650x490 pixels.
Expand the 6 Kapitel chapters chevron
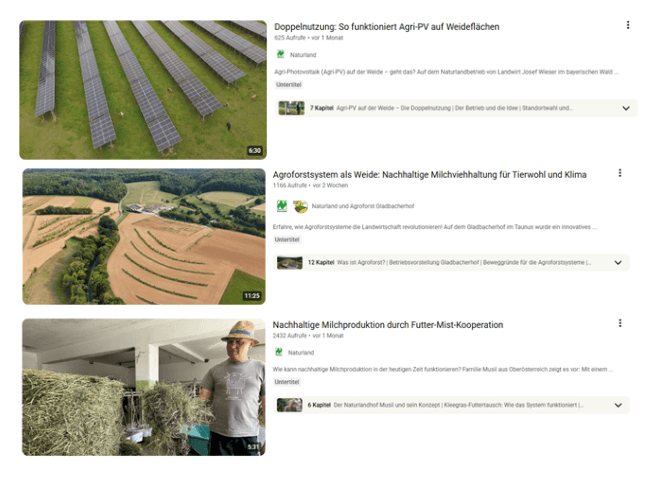[x=618, y=405]
